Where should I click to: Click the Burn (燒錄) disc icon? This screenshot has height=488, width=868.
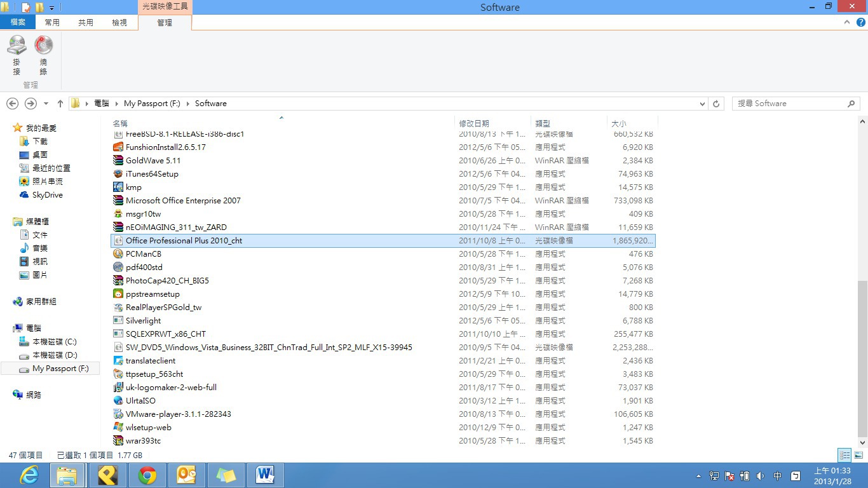[x=43, y=46]
